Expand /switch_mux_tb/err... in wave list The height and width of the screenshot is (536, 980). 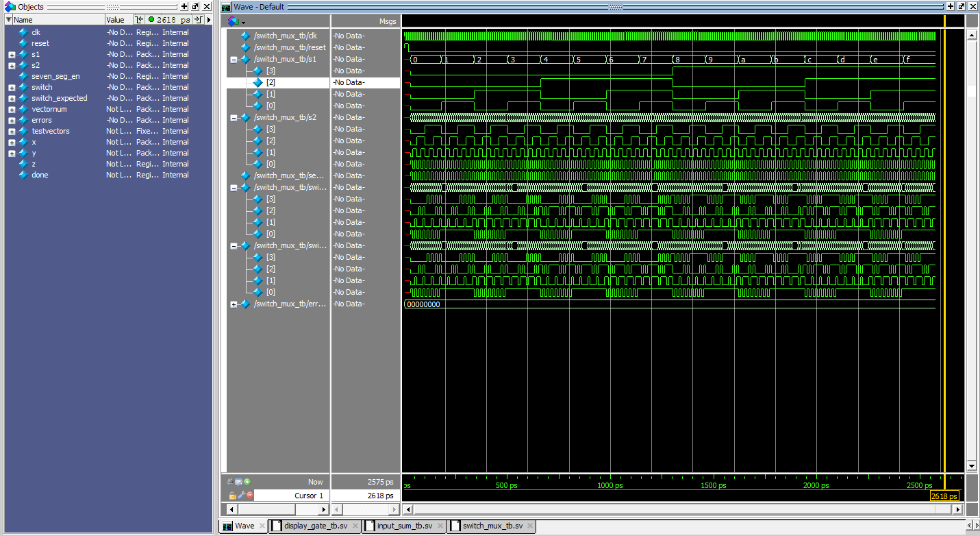coord(234,304)
